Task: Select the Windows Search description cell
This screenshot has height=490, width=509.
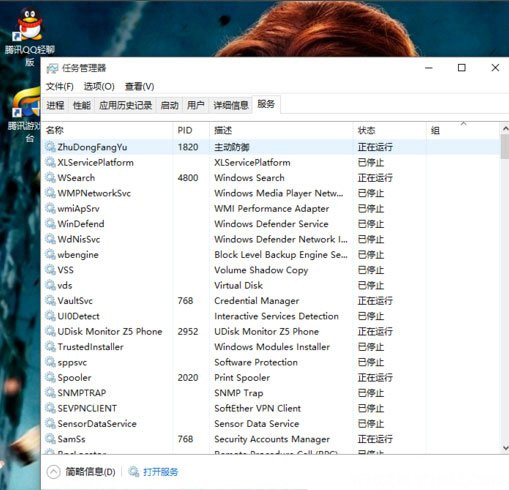Action: [249, 178]
